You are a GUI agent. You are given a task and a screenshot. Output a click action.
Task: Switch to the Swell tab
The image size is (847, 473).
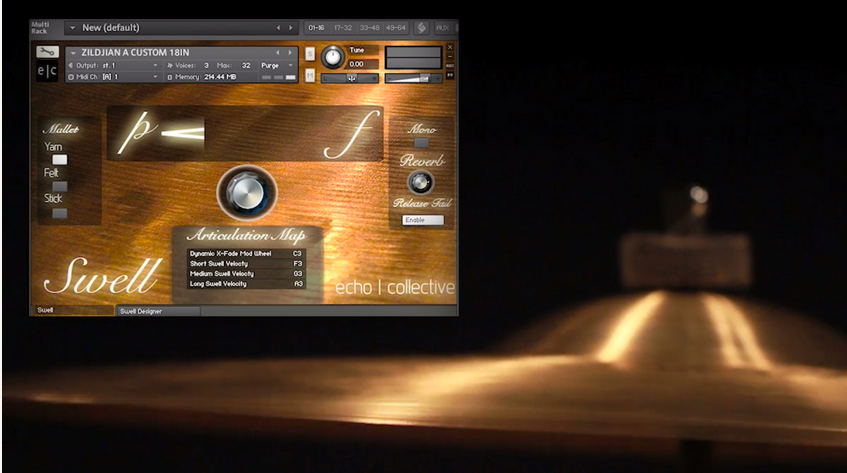pyautogui.click(x=72, y=310)
